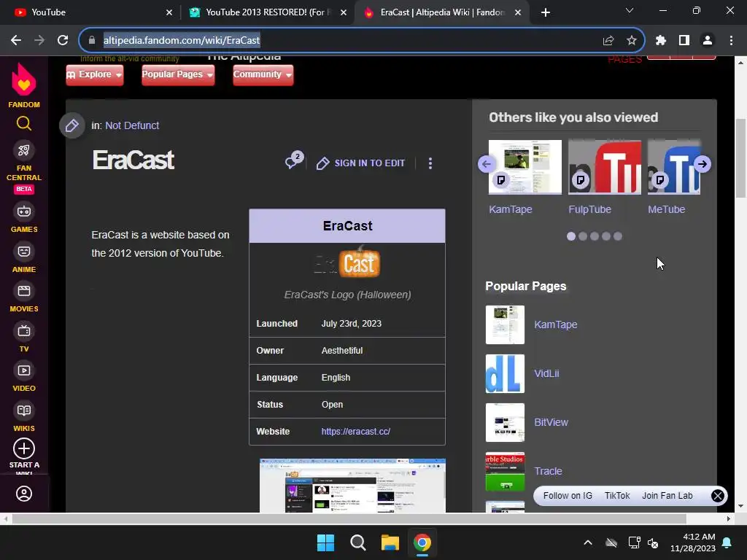Expand the Explore dropdown
The width and height of the screenshot is (747, 560).
point(94,75)
